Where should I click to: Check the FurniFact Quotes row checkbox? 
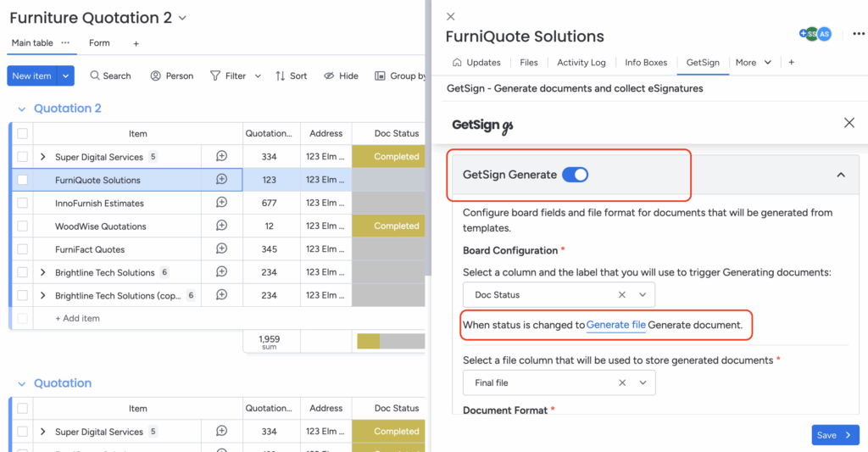pos(22,249)
